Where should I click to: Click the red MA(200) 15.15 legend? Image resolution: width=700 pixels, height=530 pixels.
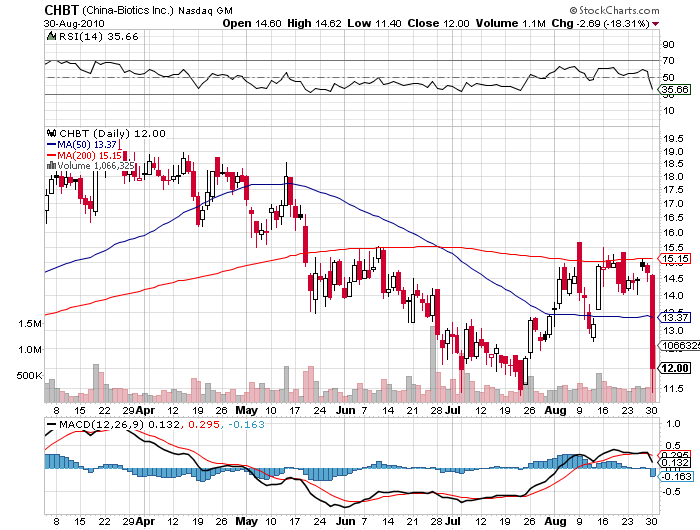(84, 155)
